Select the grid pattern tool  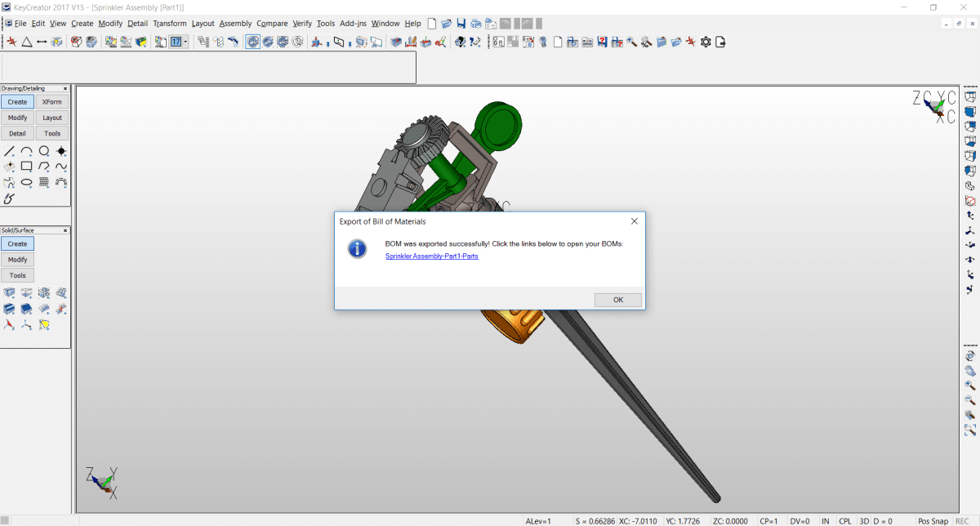click(x=44, y=182)
